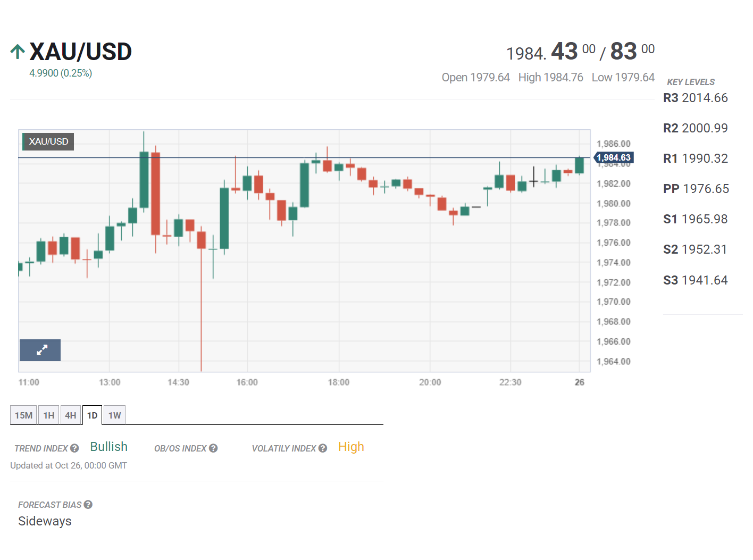Click the green up arrow beside XAU/USD
The height and width of the screenshot is (560, 753).
[x=18, y=52]
